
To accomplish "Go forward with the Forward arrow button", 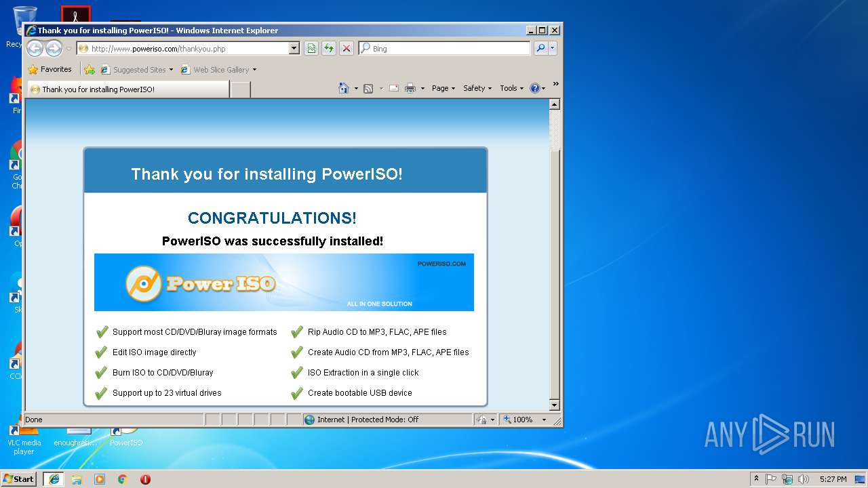I will (x=54, y=48).
